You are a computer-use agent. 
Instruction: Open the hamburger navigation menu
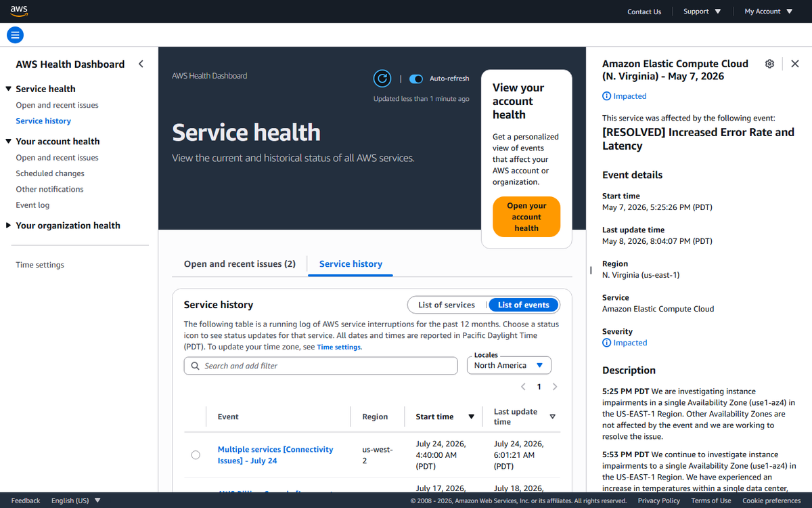pos(15,35)
